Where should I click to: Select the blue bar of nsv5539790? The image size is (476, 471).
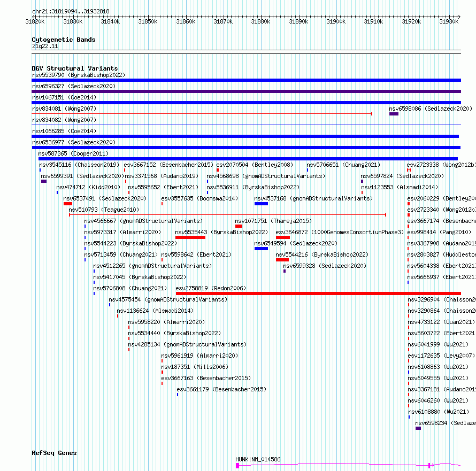(x=246, y=80)
